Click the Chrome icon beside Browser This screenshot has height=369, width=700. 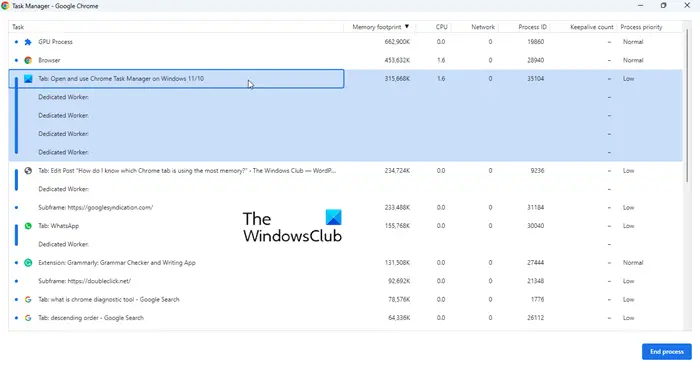point(28,60)
